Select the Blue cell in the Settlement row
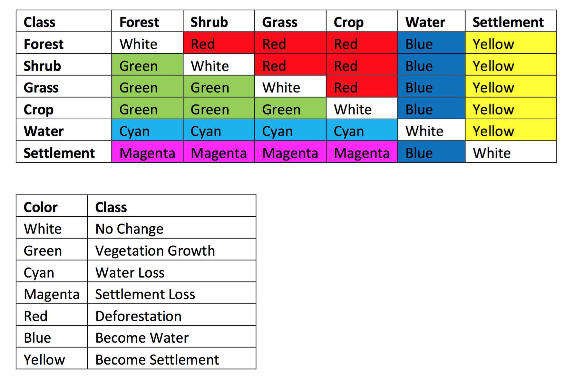The image size is (575, 392). [431, 152]
